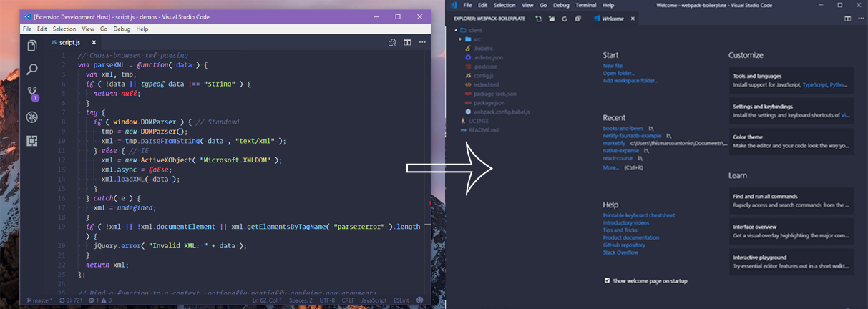868x309 pixels.
Task: Click Add workspace folder... link
Action: click(630, 81)
